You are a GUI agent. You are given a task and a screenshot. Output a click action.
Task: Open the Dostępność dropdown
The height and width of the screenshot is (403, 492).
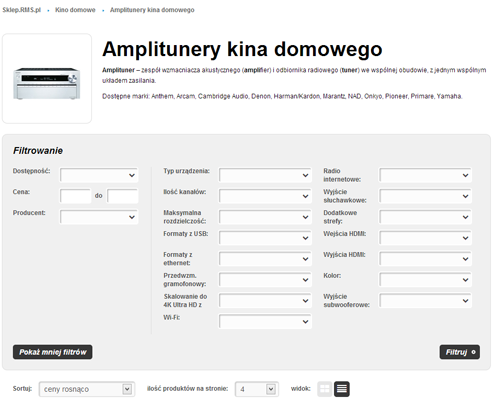point(99,175)
